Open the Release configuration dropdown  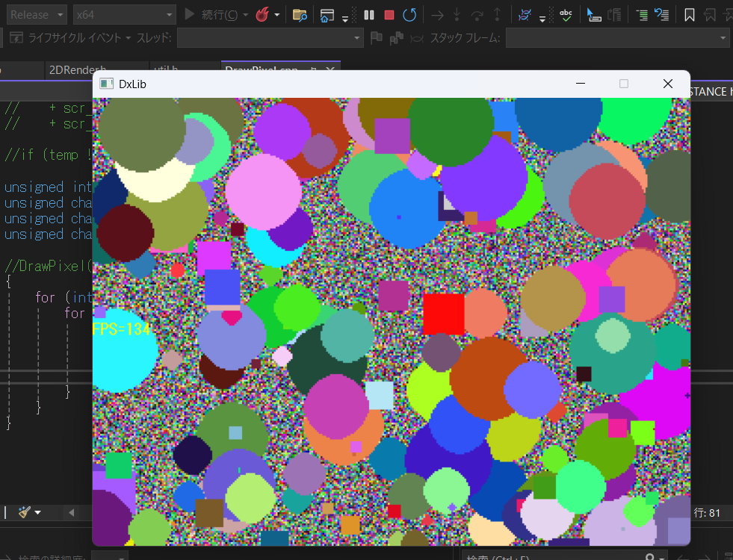pos(37,14)
